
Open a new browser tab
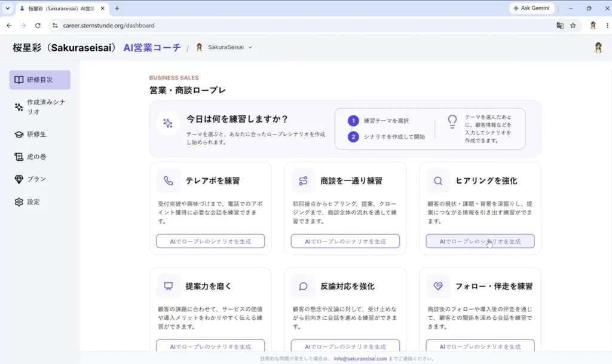click(117, 8)
